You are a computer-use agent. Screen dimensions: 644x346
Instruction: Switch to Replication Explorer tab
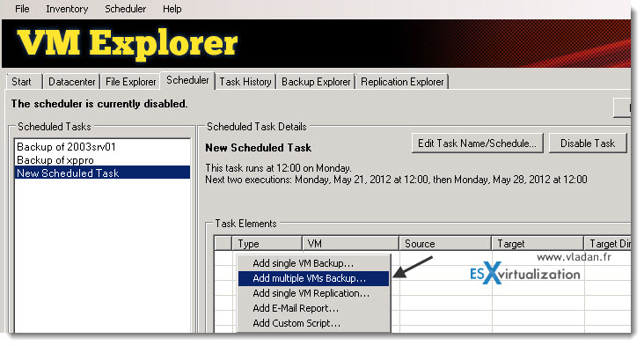[x=402, y=81]
